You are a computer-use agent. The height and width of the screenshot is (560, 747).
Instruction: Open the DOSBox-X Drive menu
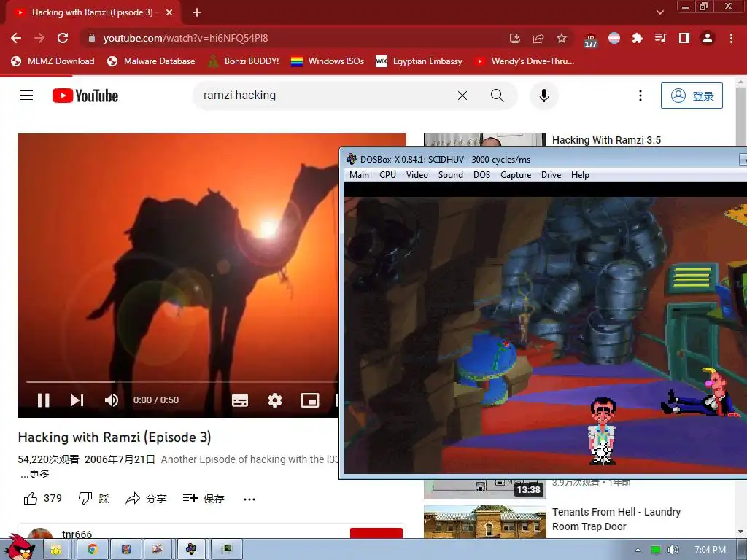click(551, 175)
